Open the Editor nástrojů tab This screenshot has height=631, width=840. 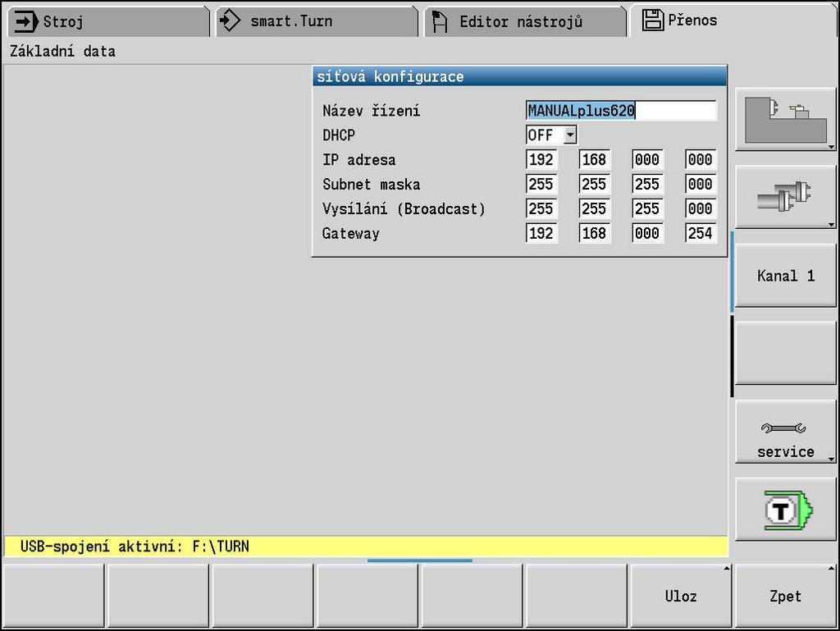(x=525, y=21)
